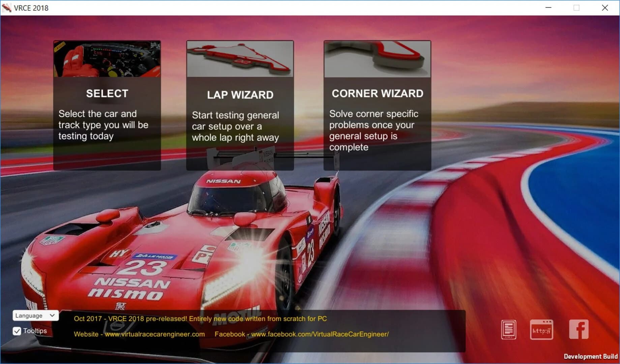Open the SELECT panel to choose car and track

click(107, 93)
